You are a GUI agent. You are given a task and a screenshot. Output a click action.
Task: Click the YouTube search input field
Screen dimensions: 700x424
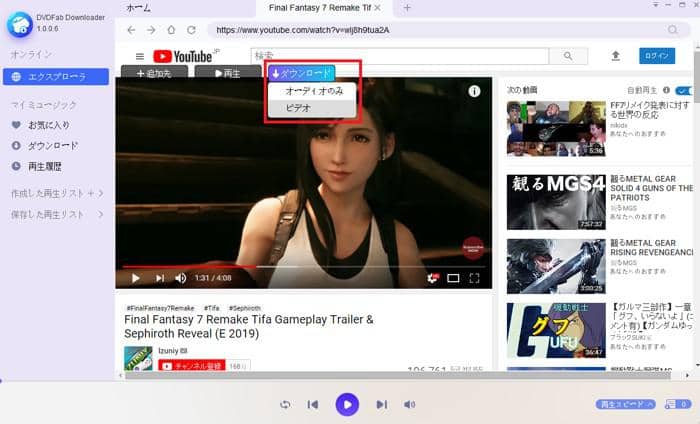(398, 56)
